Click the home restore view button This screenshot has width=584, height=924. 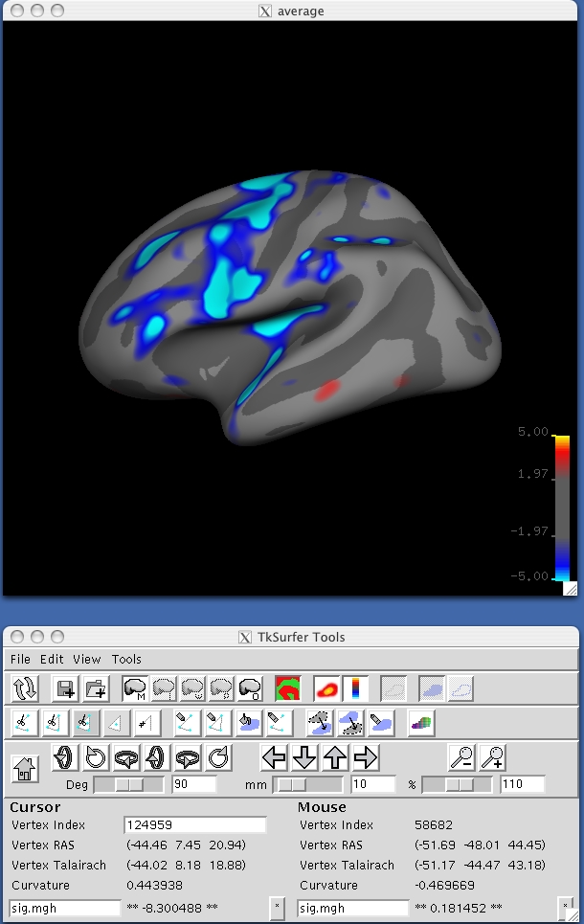pyautogui.click(x=26, y=767)
